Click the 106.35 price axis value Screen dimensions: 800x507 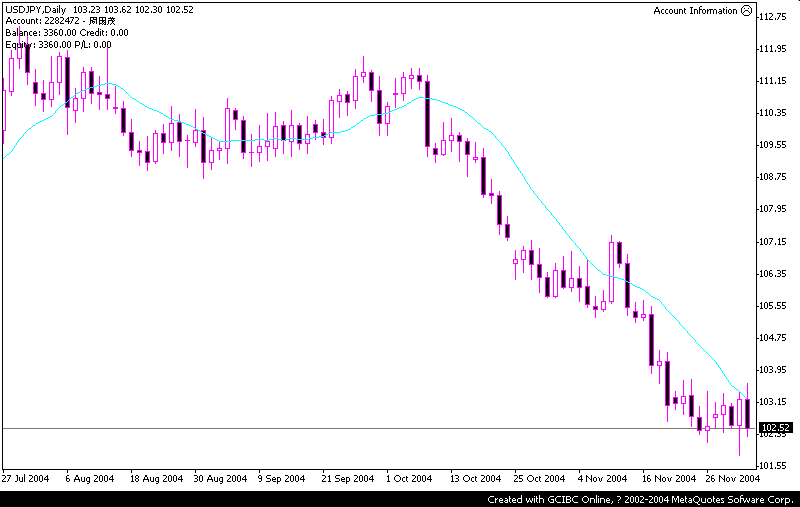pyautogui.click(x=772, y=273)
